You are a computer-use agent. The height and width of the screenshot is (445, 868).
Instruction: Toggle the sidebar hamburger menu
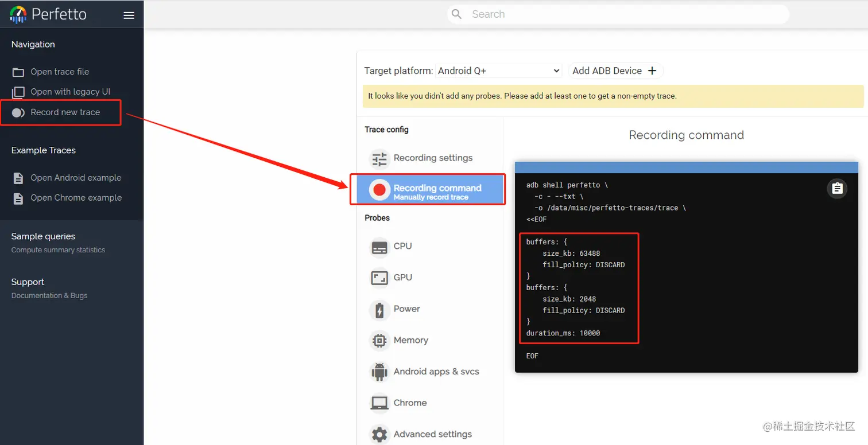pos(129,15)
